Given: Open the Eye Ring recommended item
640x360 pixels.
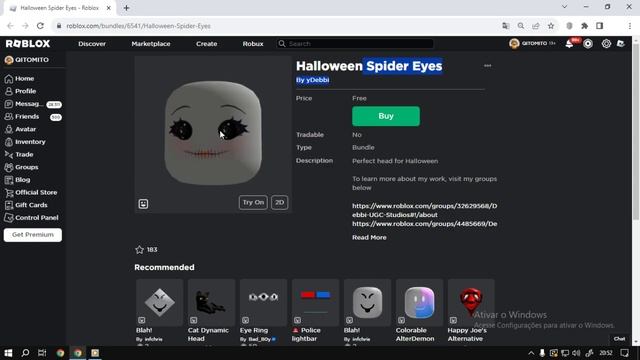Looking at the screenshot, I should tap(263, 302).
